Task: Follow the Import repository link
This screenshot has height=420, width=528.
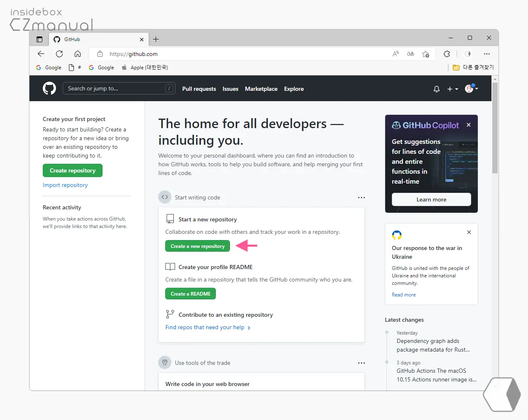Action: click(x=65, y=185)
